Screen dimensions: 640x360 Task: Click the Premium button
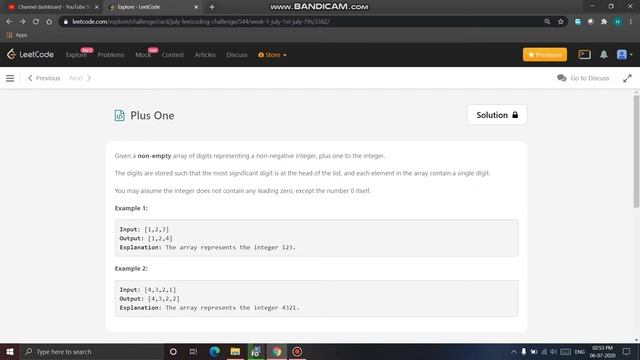[x=544, y=54]
